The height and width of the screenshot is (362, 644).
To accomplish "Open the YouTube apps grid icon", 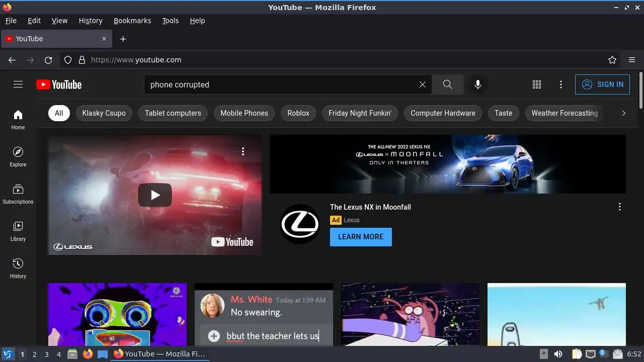I will click(x=537, y=84).
